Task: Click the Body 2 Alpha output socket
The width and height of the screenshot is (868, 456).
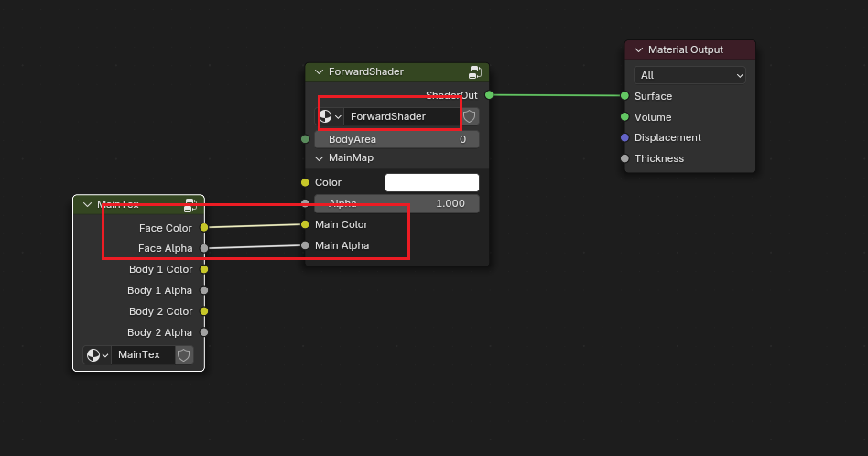Action: [x=204, y=332]
